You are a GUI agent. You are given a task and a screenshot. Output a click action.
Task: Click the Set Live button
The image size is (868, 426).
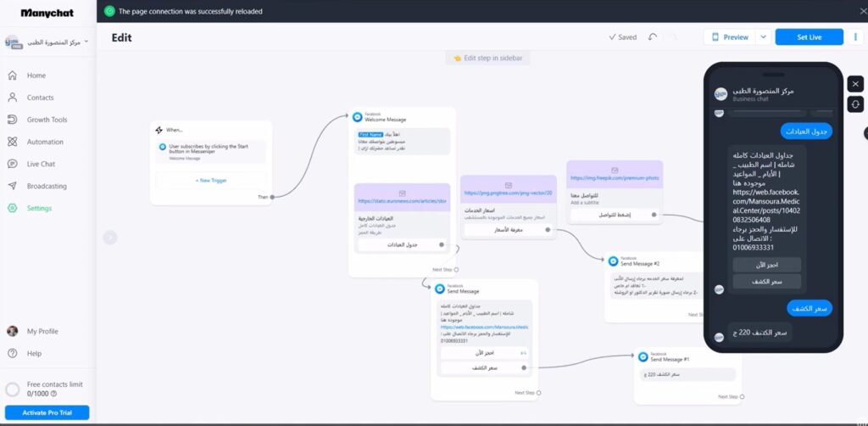click(809, 37)
